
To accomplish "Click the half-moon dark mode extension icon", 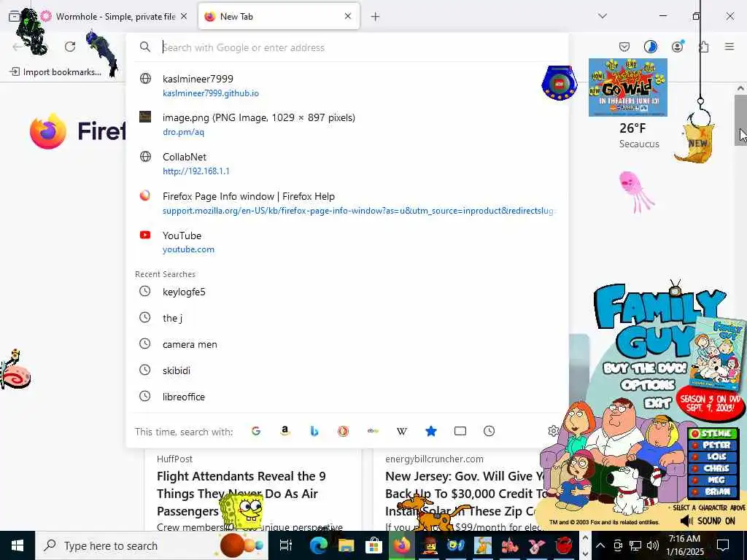I will click(x=651, y=47).
